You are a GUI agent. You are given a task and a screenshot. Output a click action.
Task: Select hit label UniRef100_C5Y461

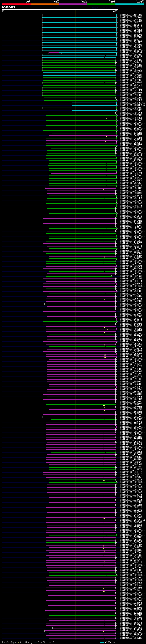pyautogui.click(x=131, y=17)
